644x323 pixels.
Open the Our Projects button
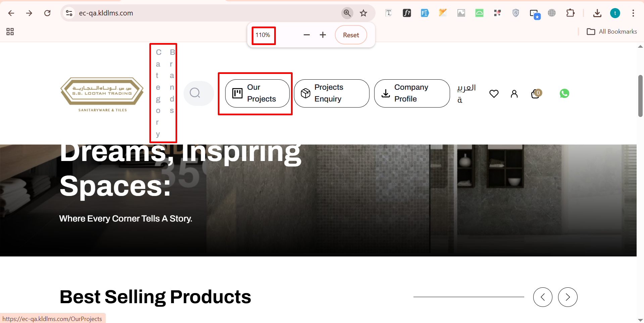tap(257, 93)
